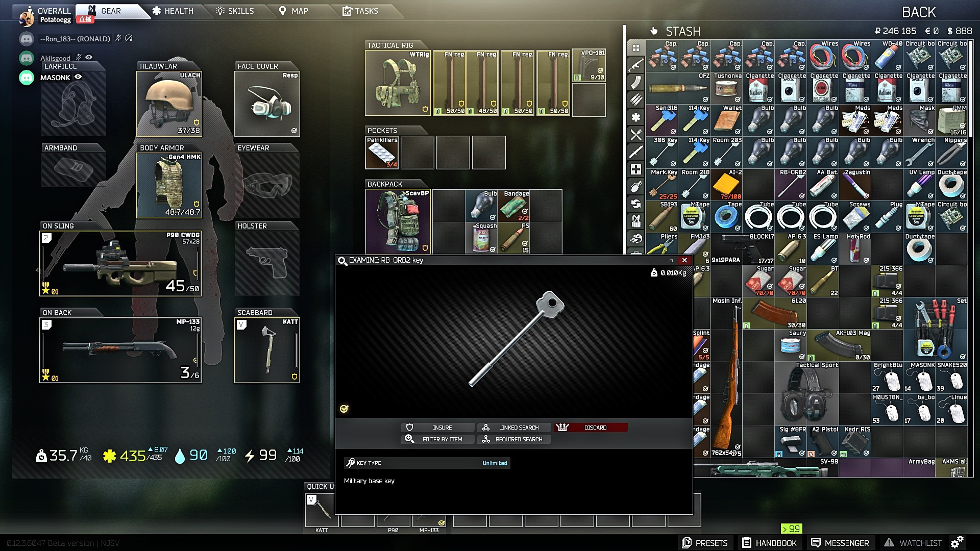Filter stash by tactical rigs icon

tap(636, 221)
